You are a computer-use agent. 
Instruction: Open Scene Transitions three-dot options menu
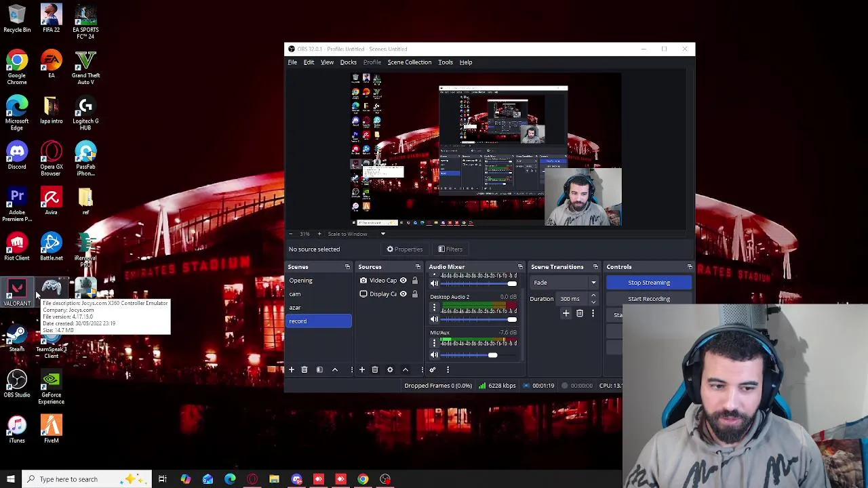pyautogui.click(x=593, y=313)
